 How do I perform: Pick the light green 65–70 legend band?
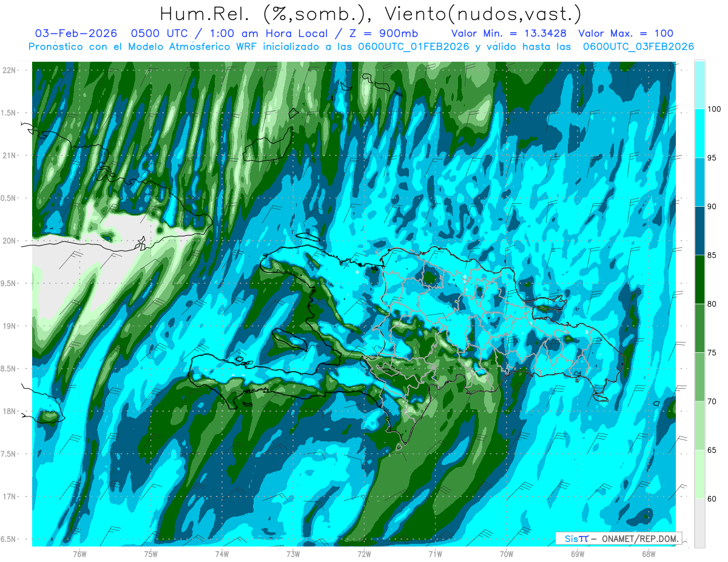[699, 426]
